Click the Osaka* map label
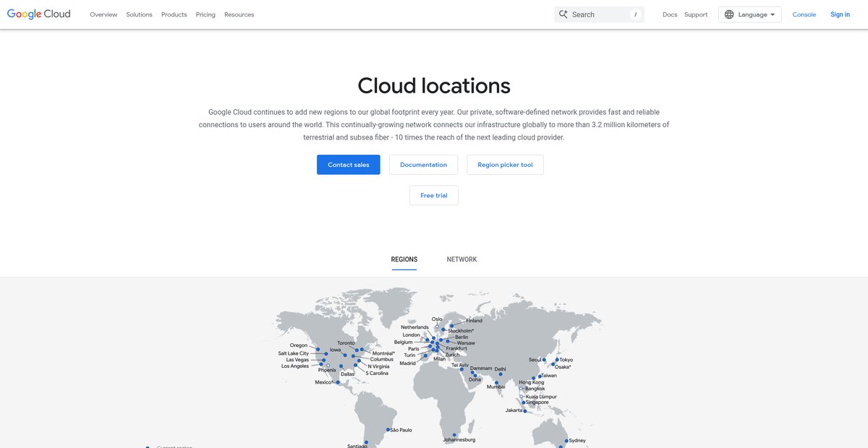Image resolution: width=868 pixels, height=448 pixels. pyautogui.click(x=563, y=367)
